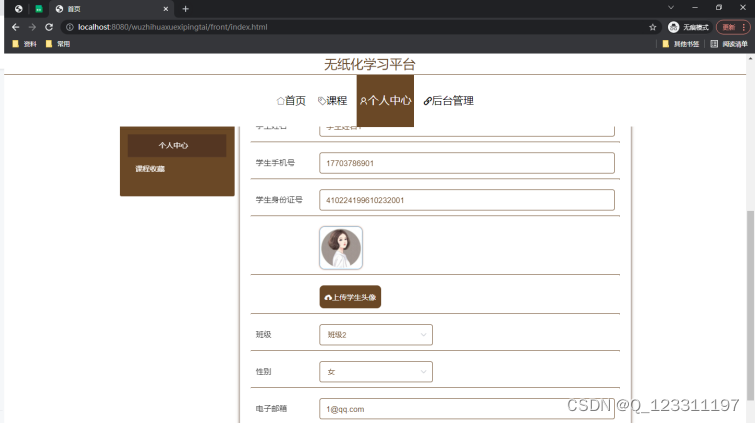Open the 资料 bookmark folder
Screen dimensions: 755x423
(25, 44)
